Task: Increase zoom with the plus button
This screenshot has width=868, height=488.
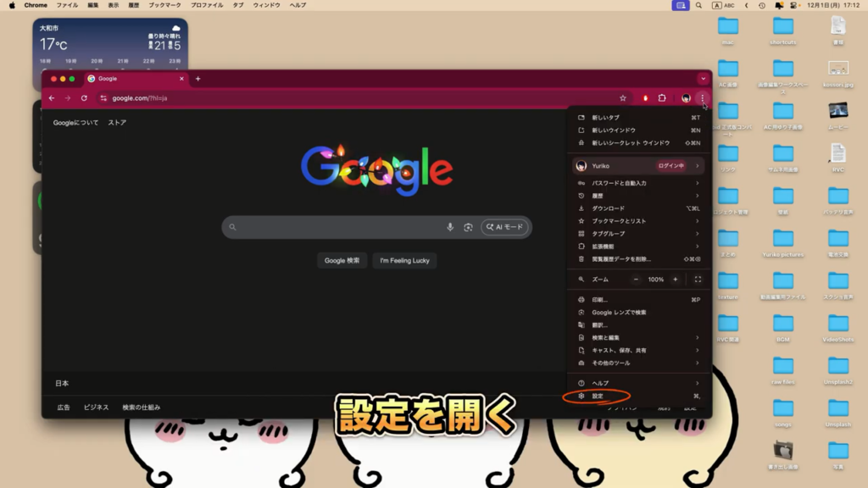Action: [676, 280]
